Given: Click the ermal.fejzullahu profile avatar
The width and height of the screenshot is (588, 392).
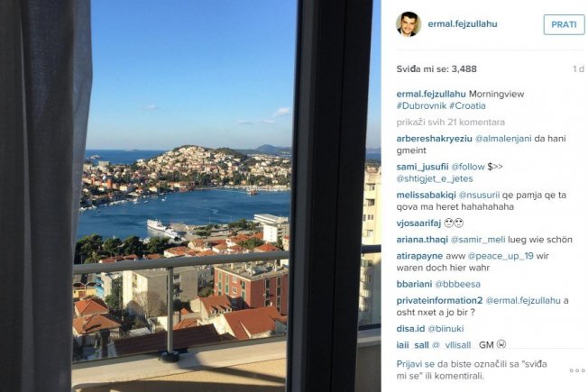Looking at the screenshot, I should pyautogui.click(x=409, y=24).
